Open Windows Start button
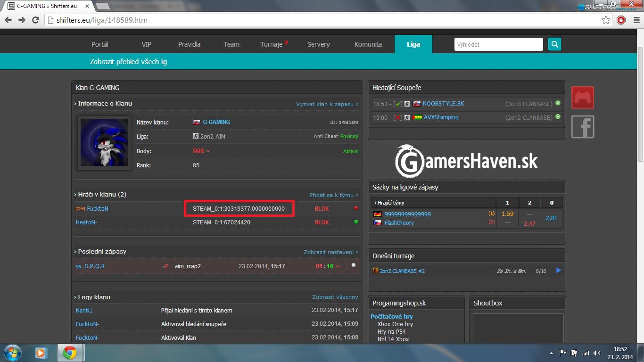The width and height of the screenshot is (644, 362). tap(12, 353)
